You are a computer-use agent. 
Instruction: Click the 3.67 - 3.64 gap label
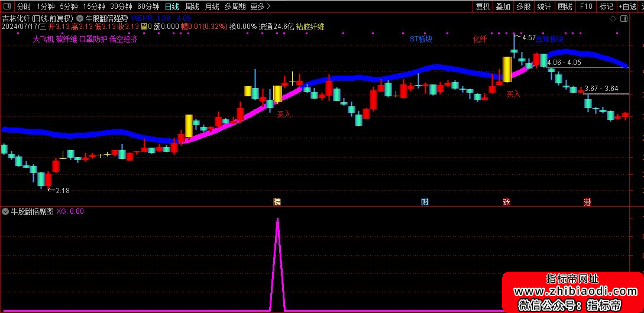click(601, 89)
